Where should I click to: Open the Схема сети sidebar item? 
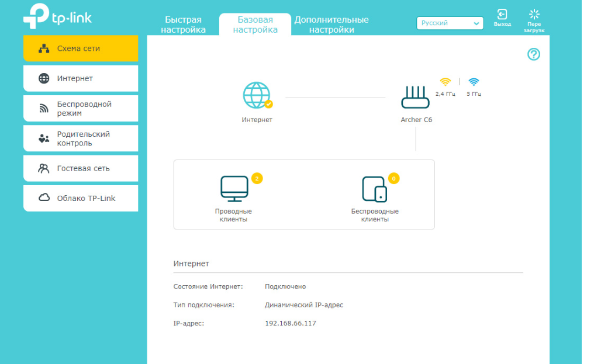(81, 48)
